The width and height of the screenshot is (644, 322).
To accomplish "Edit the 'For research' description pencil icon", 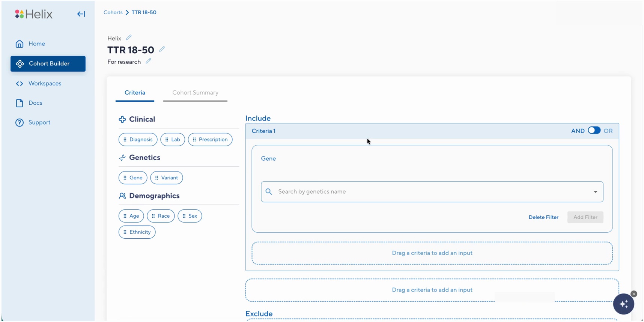I will click(x=148, y=61).
